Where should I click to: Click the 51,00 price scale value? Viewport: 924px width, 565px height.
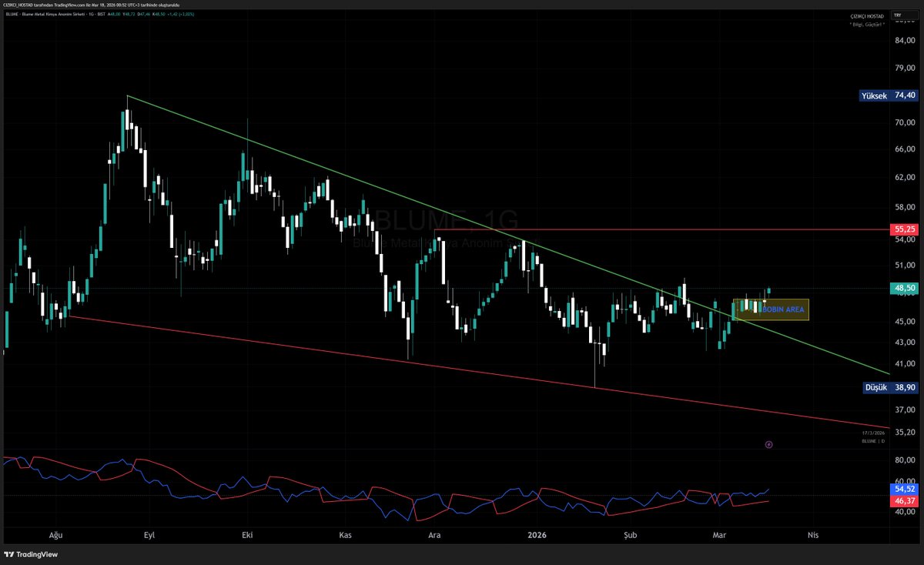click(904, 266)
